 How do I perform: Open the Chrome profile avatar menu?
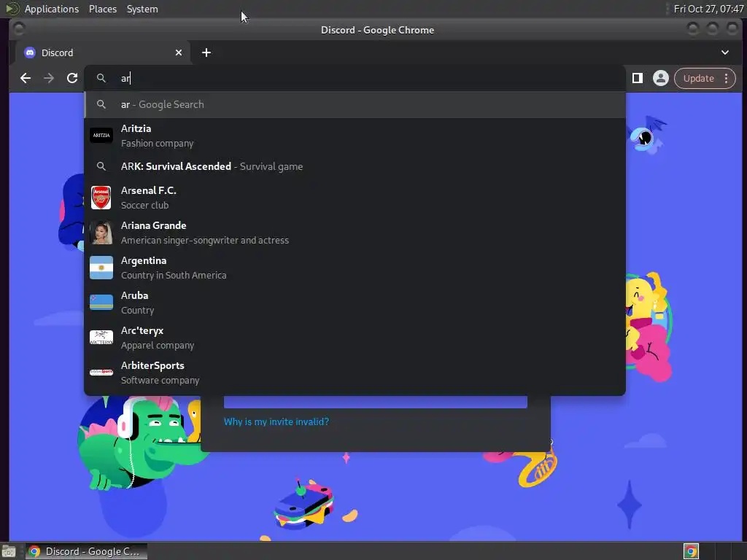(661, 78)
